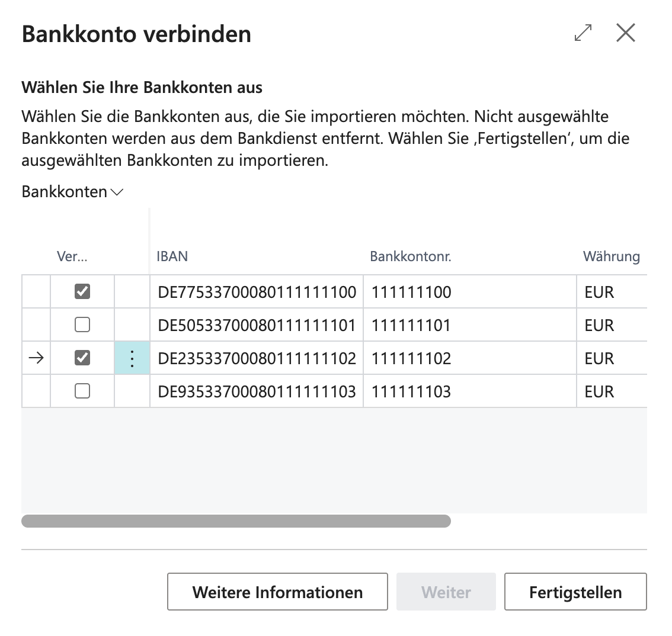This screenshot has height=636, width=672.
Task: Click the disabled Weiter button
Action: pyautogui.click(x=446, y=592)
